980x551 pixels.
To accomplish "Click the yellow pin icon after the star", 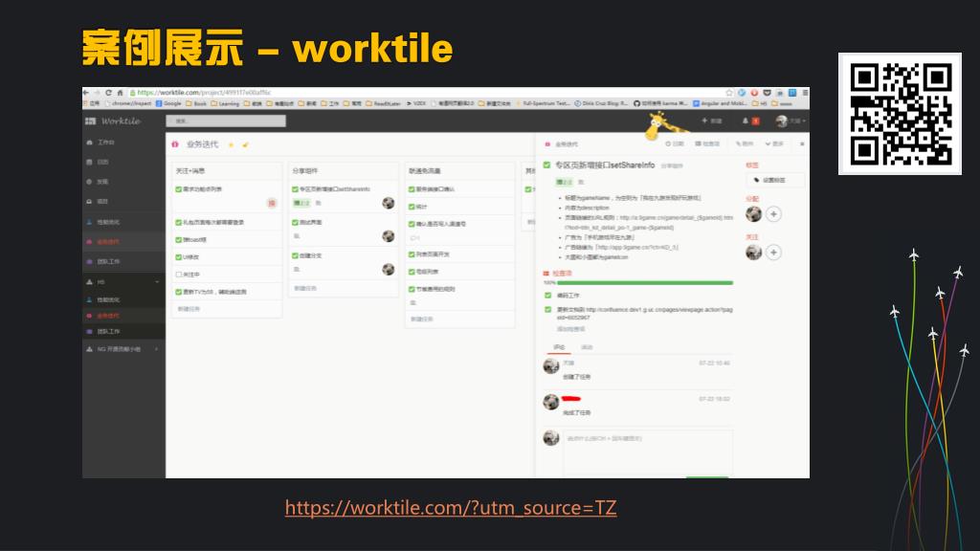I will point(246,145).
